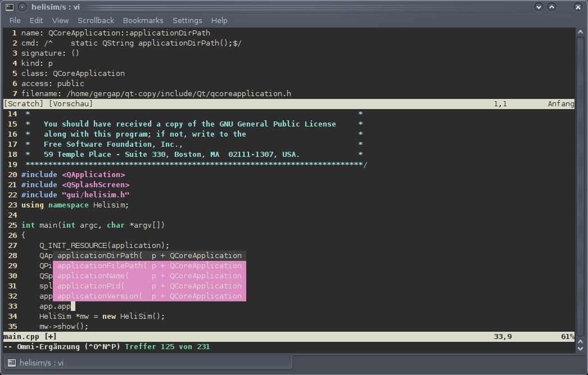Click the '#include <QSplashScreen>' line
Image resolution: width=588 pixels, height=375 pixels.
75,185
